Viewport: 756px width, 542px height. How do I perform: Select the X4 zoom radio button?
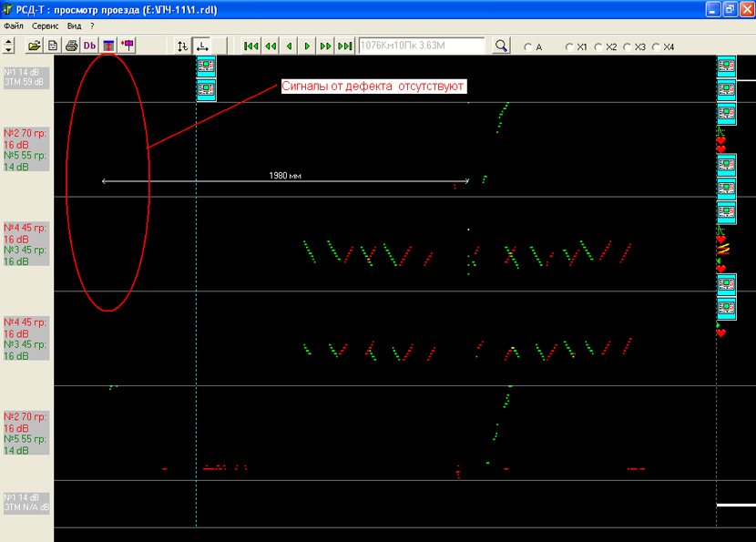click(663, 47)
